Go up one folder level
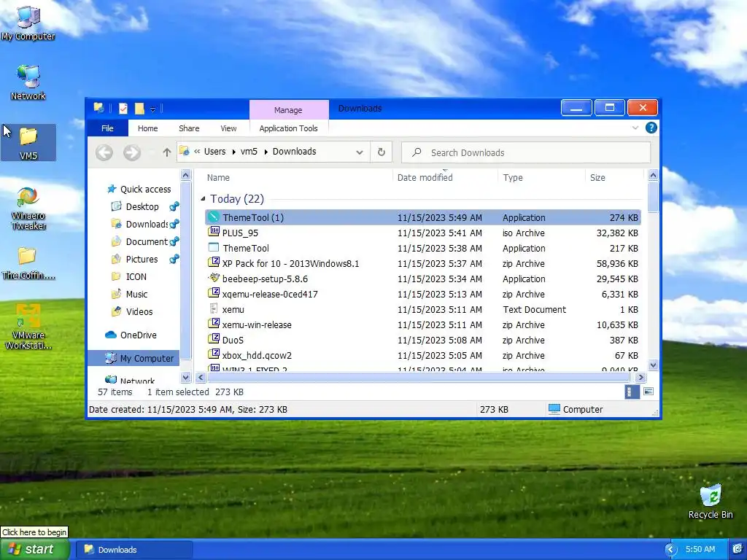Screen dimensions: 747x560 [167, 152]
